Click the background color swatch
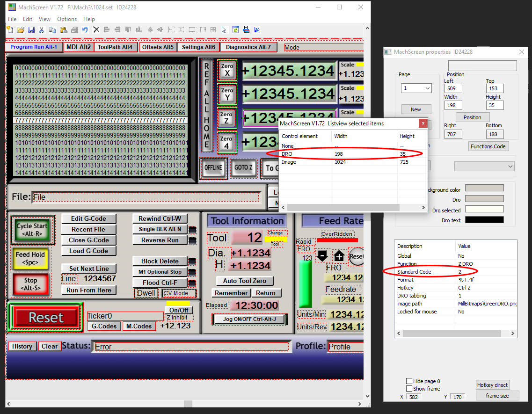This screenshot has width=532, height=414. 484,188
